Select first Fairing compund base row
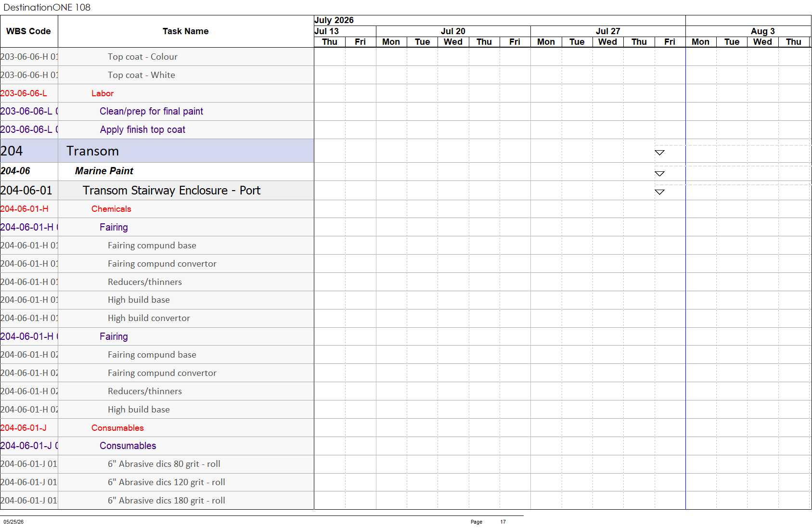The image size is (812, 528). click(157, 245)
